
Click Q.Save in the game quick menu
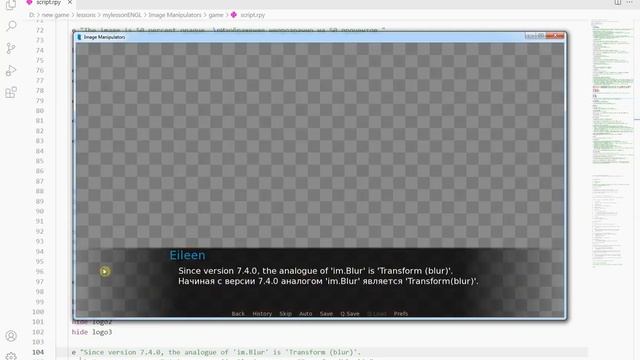350,313
